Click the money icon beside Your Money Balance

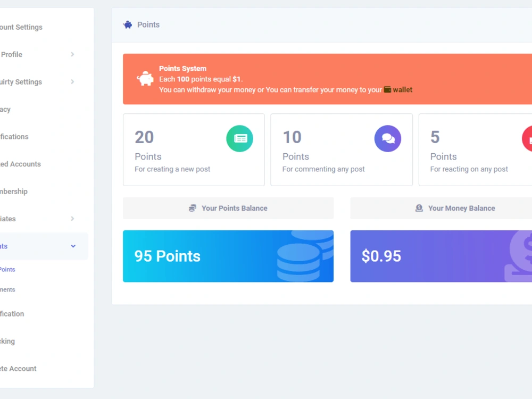[419, 208]
